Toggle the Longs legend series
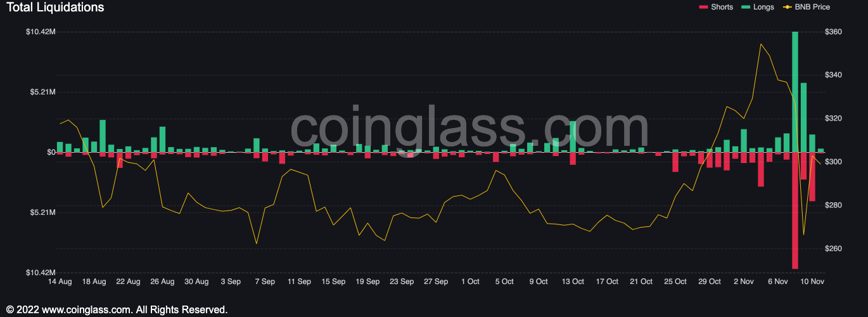The height and width of the screenshot is (317, 868). [756, 7]
